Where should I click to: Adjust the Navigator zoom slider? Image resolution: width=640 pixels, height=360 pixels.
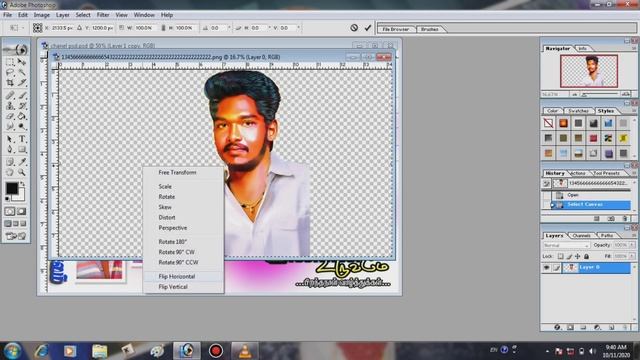[584, 94]
